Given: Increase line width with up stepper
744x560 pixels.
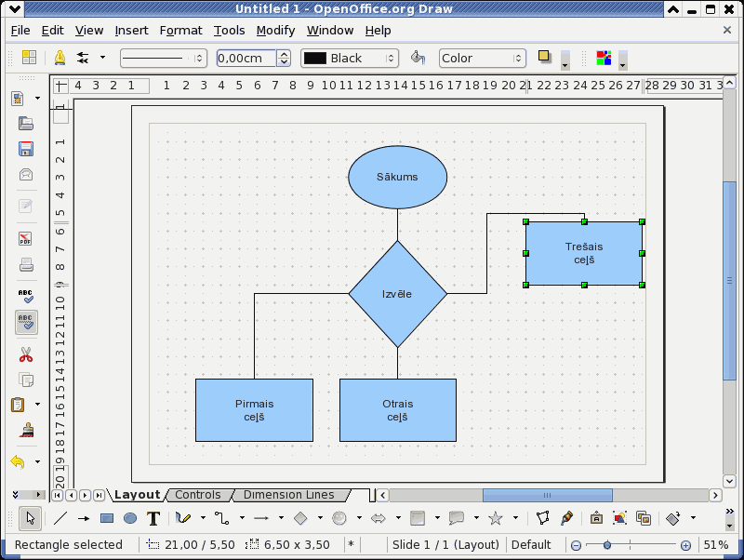Looking at the screenshot, I should click(284, 54).
